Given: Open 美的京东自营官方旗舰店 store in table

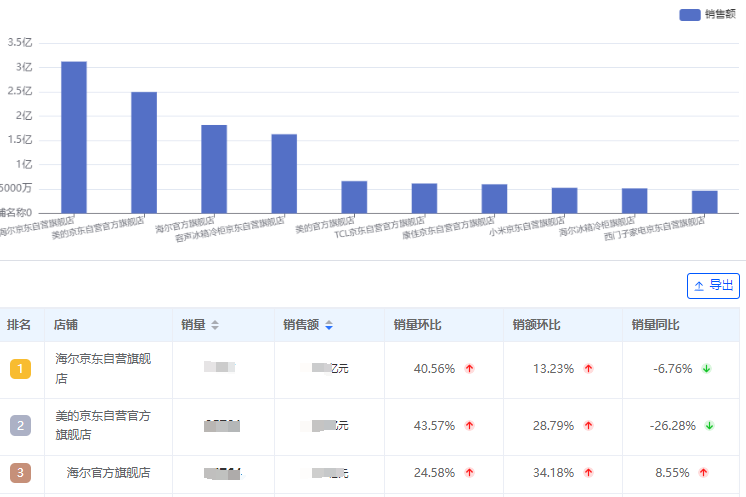Looking at the screenshot, I should pos(103,425).
